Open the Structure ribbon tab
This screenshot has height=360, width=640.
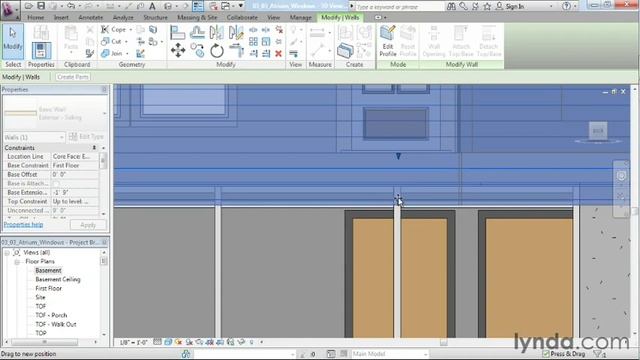point(155,18)
